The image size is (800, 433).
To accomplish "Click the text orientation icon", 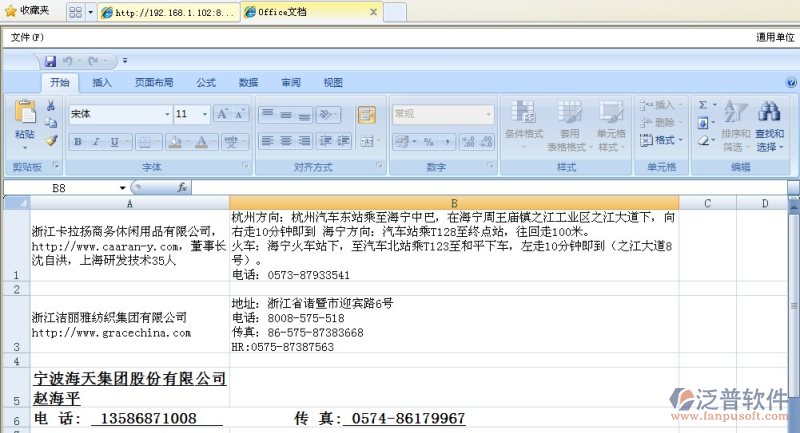I will click(x=326, y=114).
